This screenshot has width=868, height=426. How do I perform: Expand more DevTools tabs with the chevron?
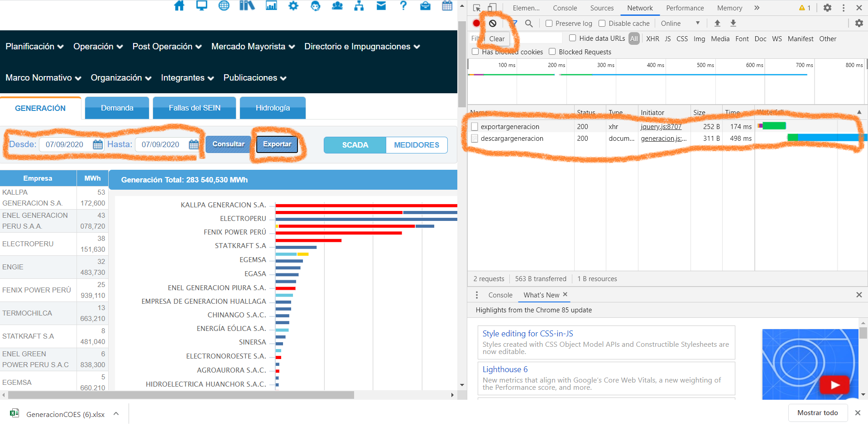coord(757,8)
